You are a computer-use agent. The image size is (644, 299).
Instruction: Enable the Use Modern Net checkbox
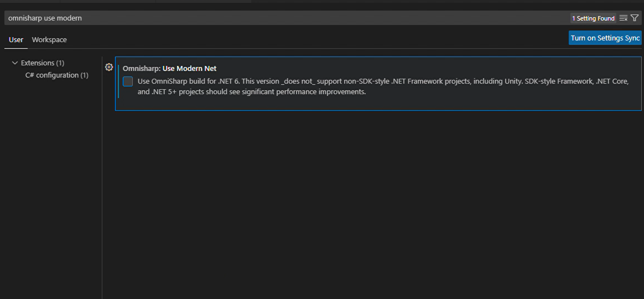point(128,81)
